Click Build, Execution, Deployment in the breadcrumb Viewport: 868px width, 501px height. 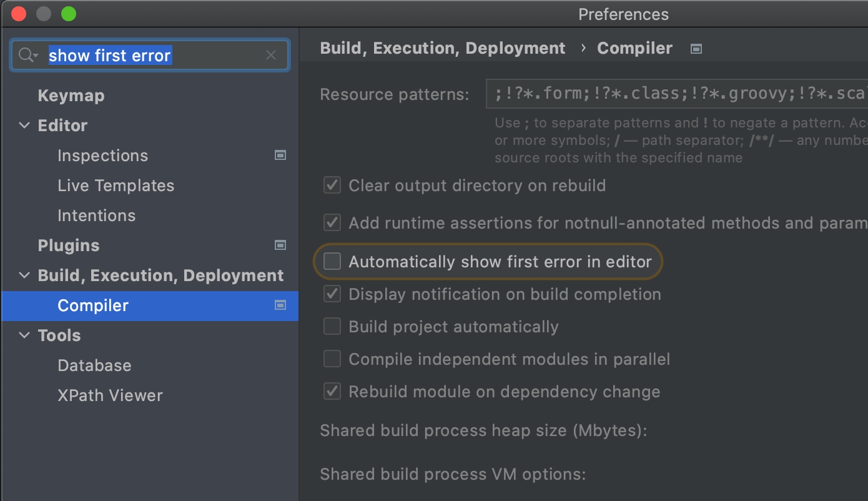pyautogui.click(x=443, y=49)
